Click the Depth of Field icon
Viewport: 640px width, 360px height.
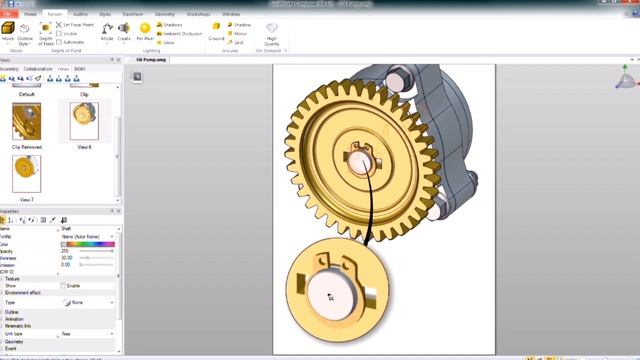[x=45, y=34]
